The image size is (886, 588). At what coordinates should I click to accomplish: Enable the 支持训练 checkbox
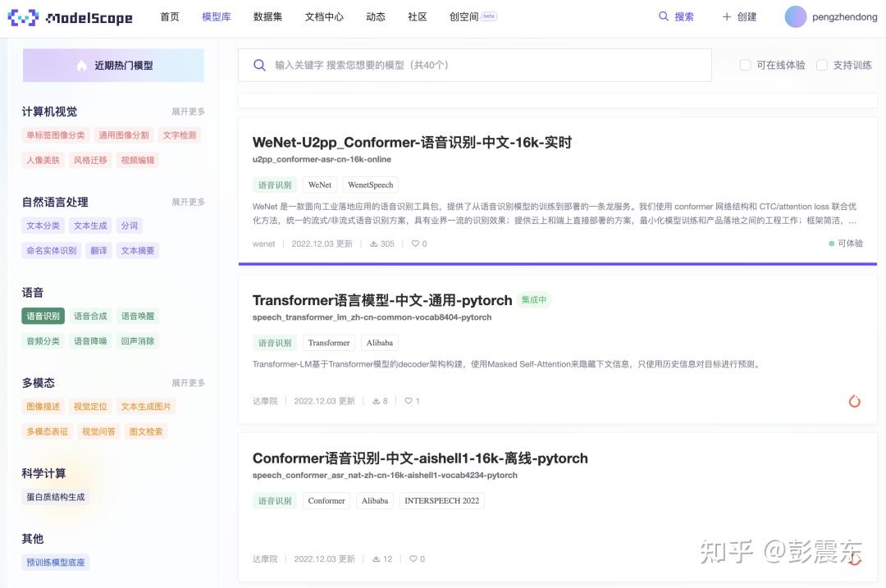[x=822, y=65]
